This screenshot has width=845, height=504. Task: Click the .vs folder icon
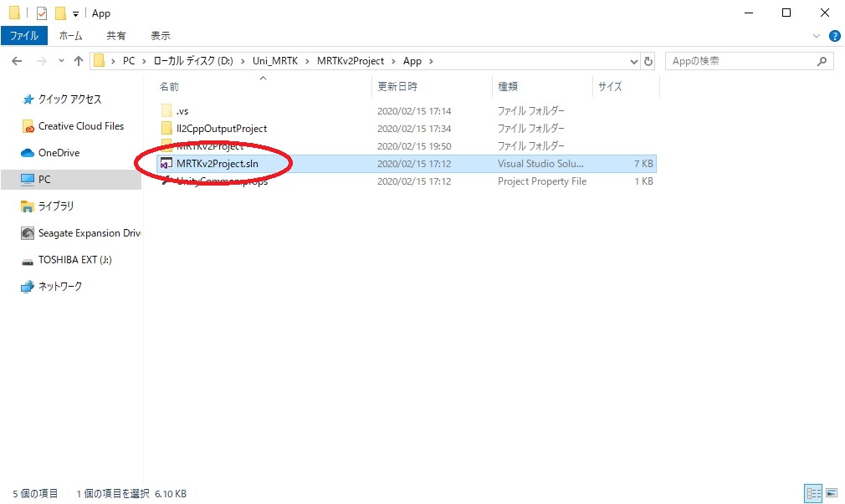tap(167, 111)
